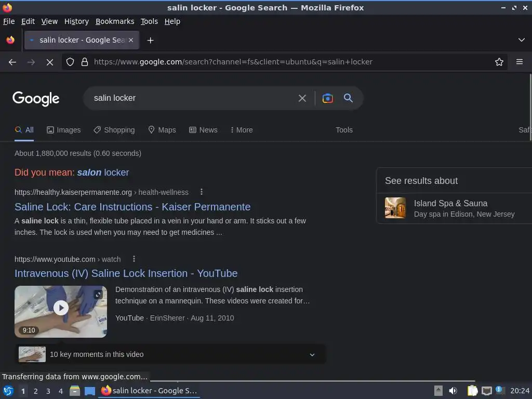Screen dimensions: 532x399
Task: Click the https://www.youtube.com watch URL text
Action: tap(68, 259)
